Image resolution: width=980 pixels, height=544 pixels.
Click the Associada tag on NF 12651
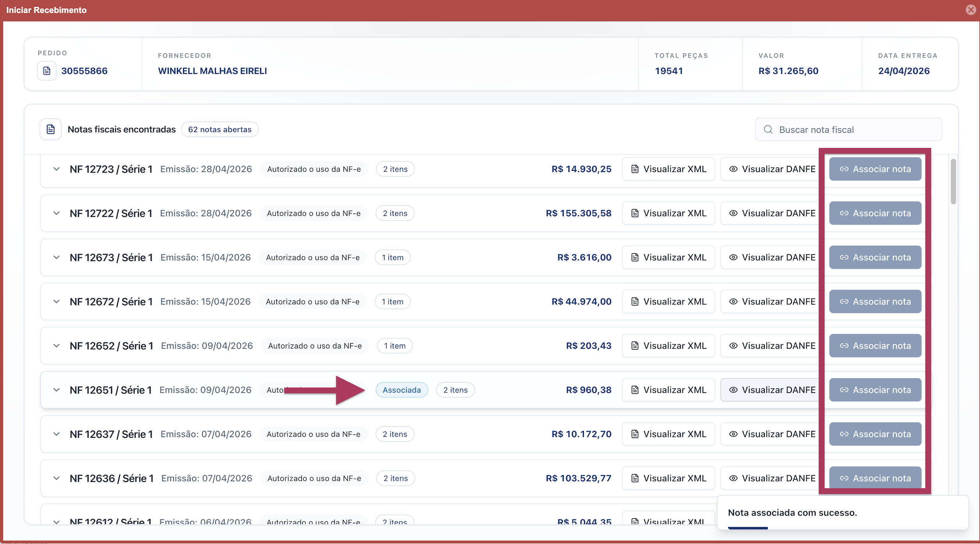pos(402,390)
